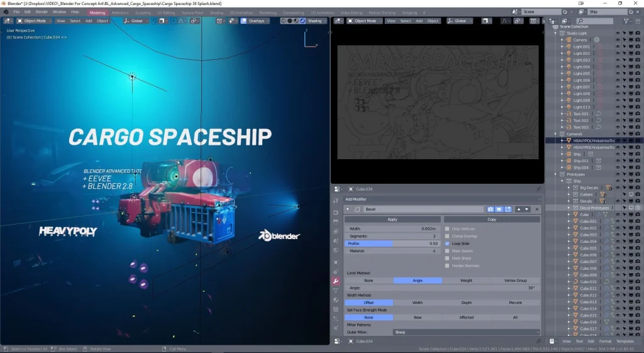Remove Bevel modifier with X icon
The width and height of the screenshot is (644, 353).
[x=537, y=209]
